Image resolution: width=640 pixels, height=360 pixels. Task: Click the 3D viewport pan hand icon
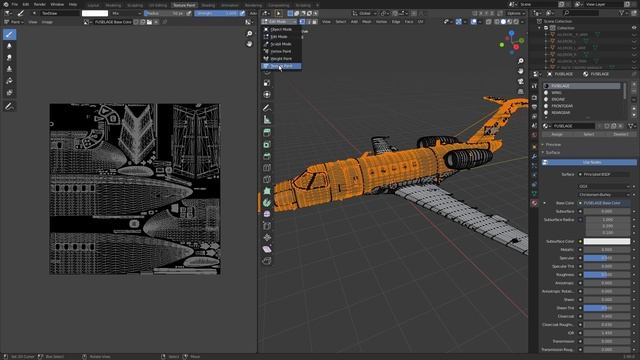[520, 71]
